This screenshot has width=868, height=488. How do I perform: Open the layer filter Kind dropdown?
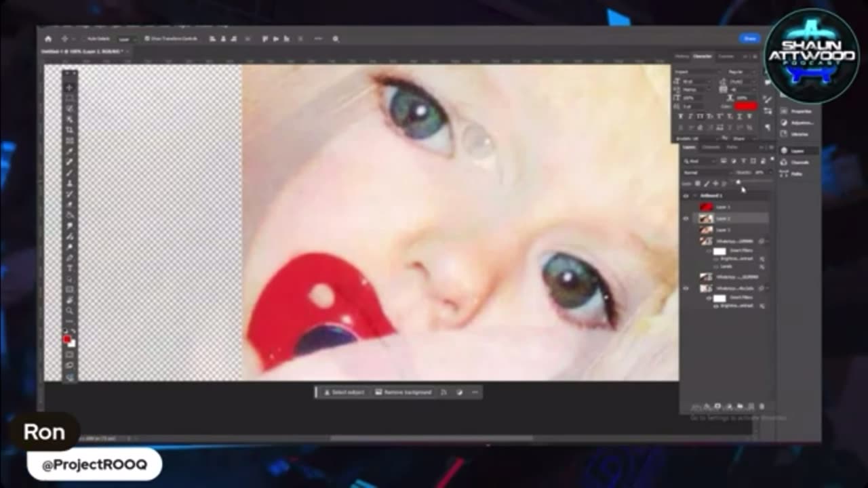[699, 161]
